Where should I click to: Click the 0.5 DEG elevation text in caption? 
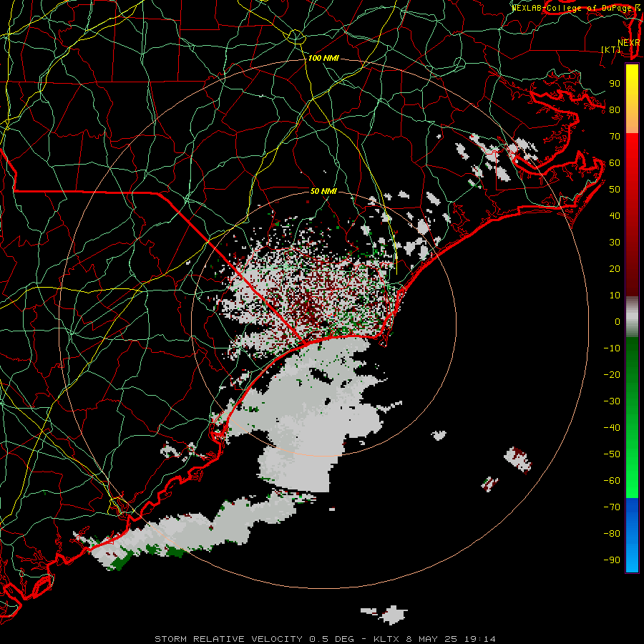click(x=330, y=639)
